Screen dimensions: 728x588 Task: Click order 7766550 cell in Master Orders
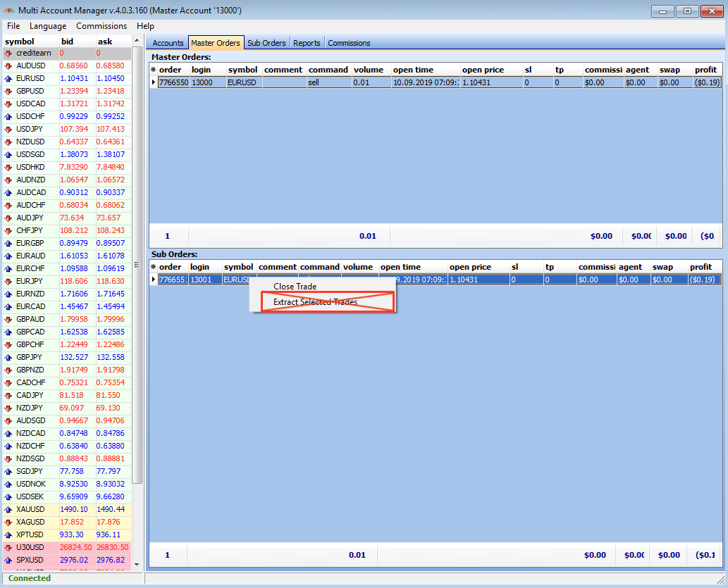click(173, 82)
